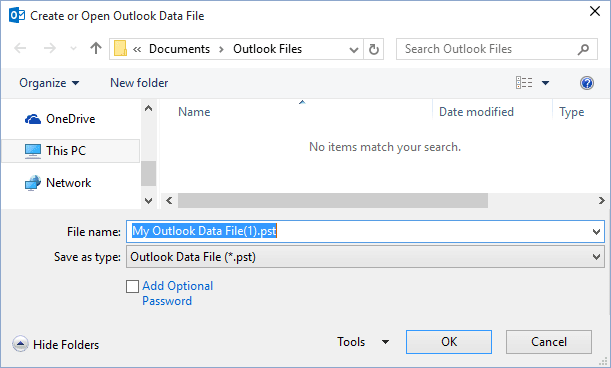Open the Organize menu

49,83
